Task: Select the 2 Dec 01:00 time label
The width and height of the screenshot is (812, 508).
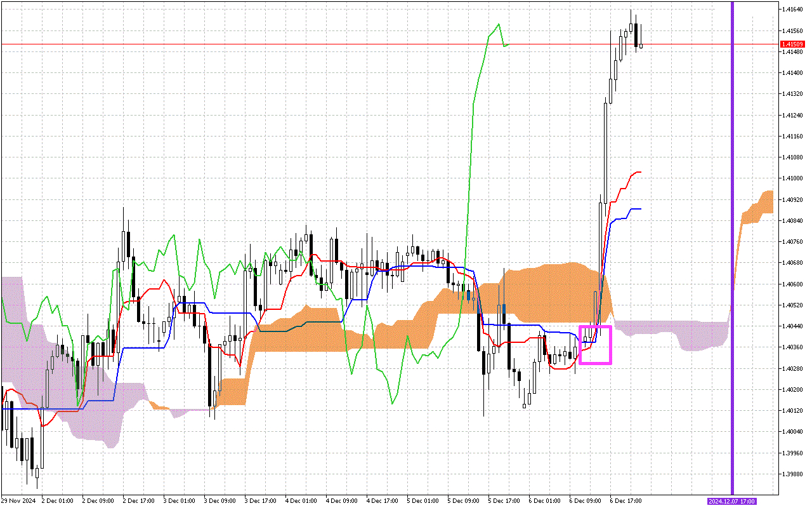Action: click(x=58, y=501)
